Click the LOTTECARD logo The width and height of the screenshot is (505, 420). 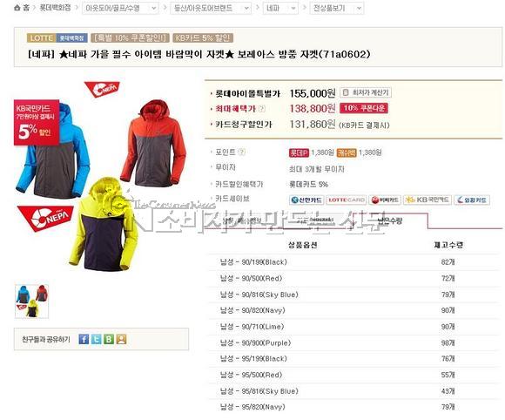click(347, 200)
